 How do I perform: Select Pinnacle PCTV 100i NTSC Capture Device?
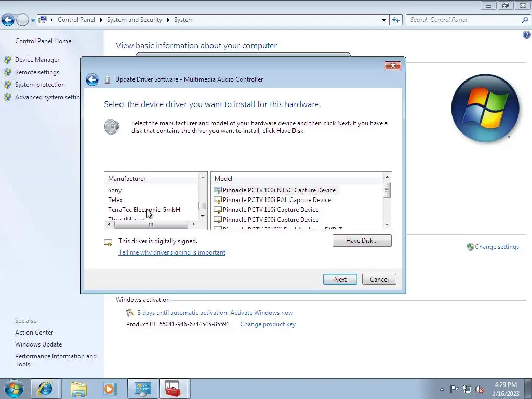[x=279, y=190]
